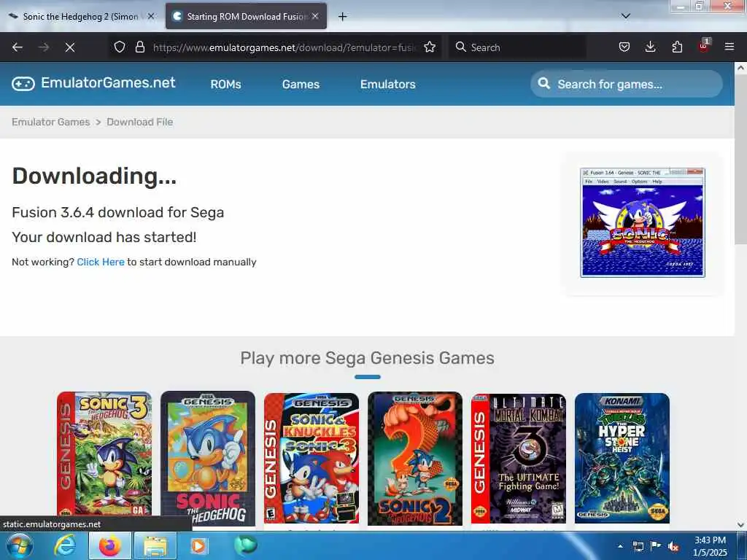Open Windows Explorer folder taskbar icon
747x560 pixels.
[155, 545]
